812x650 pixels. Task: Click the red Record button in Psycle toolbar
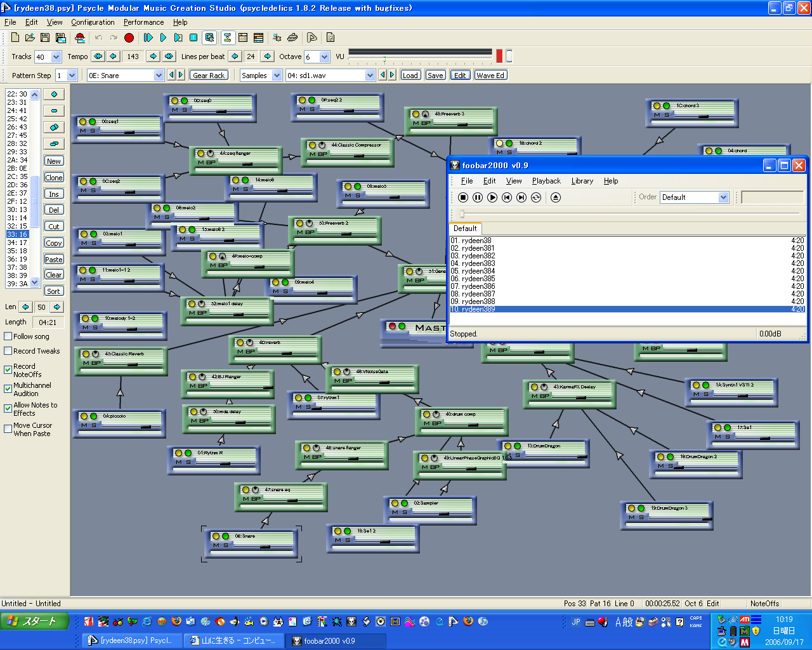(x=129, y=38)
